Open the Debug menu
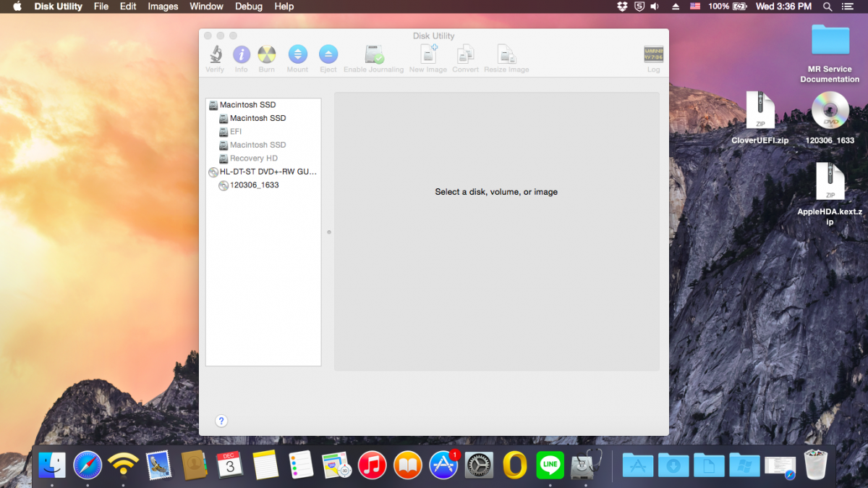The width and height of the screenshot is (868, 488). pos(249,7)
